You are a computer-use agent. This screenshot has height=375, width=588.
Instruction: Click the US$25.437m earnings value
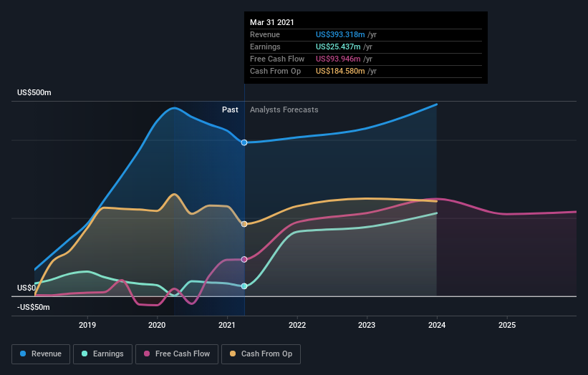(338, 47)
